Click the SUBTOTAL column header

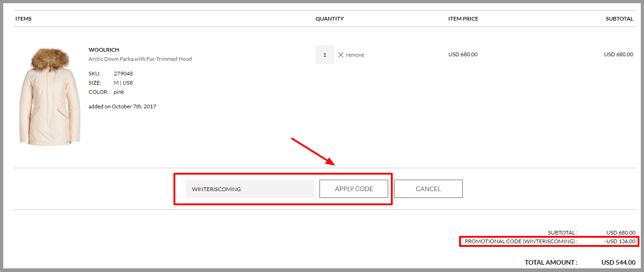pos(620,19)
